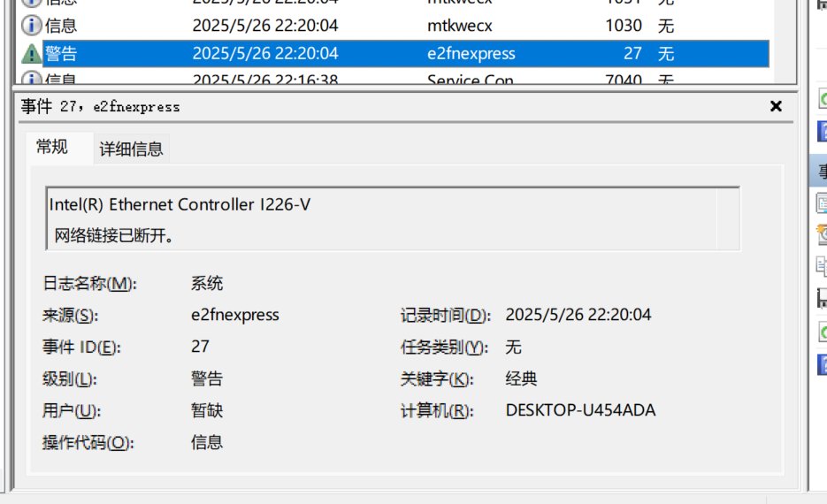Screen dimensions: 827x504
Task: Click the 信息 opcode value in details
Action: coord(207,442)
